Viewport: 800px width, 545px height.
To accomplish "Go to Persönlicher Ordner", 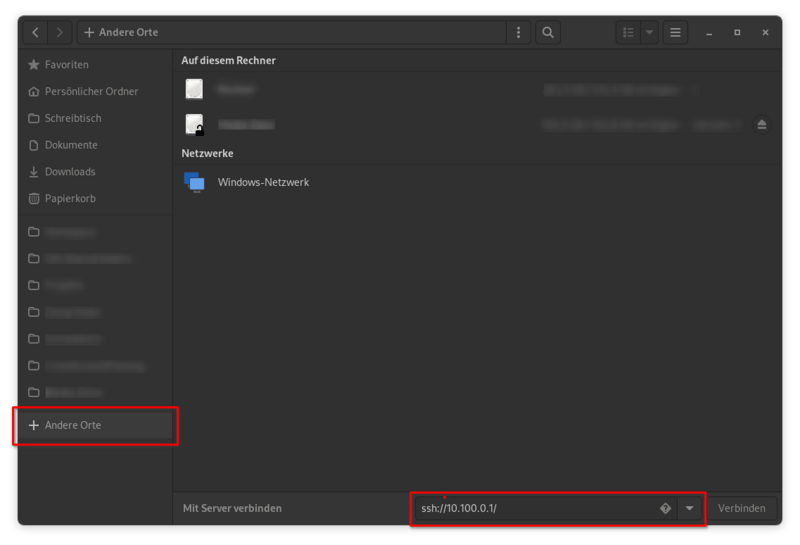I will click(x=96, y=91).
